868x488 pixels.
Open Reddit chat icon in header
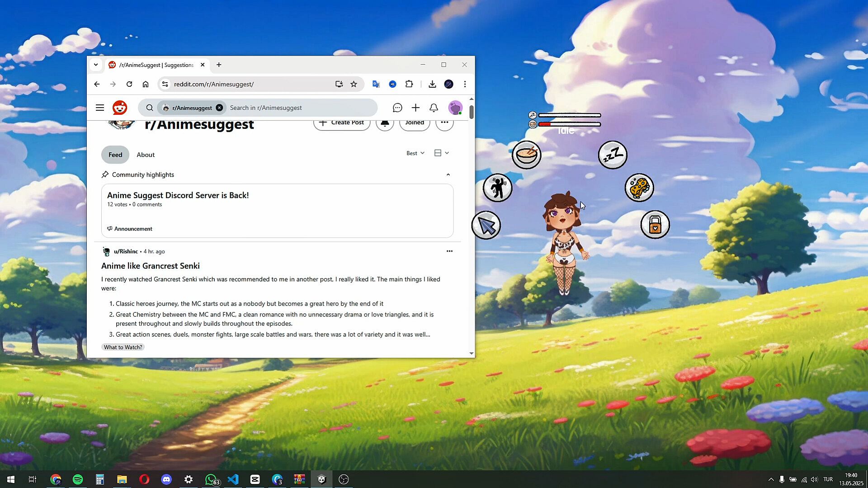click(397, 108)
